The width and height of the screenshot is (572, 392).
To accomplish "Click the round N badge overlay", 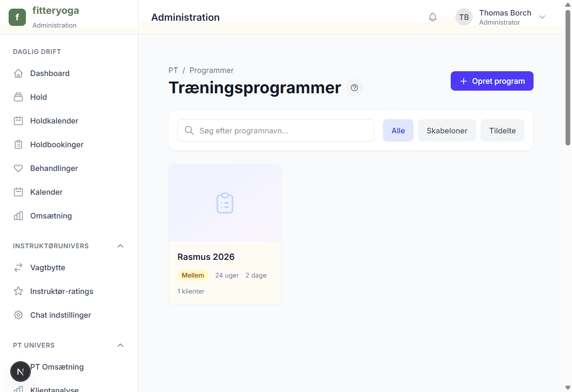I will point(20,371).
